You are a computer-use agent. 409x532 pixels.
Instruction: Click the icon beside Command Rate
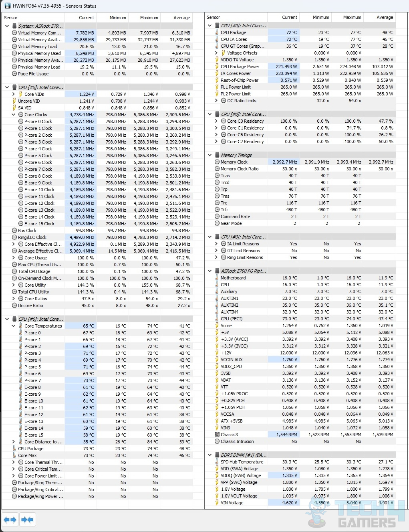(217, 216)
